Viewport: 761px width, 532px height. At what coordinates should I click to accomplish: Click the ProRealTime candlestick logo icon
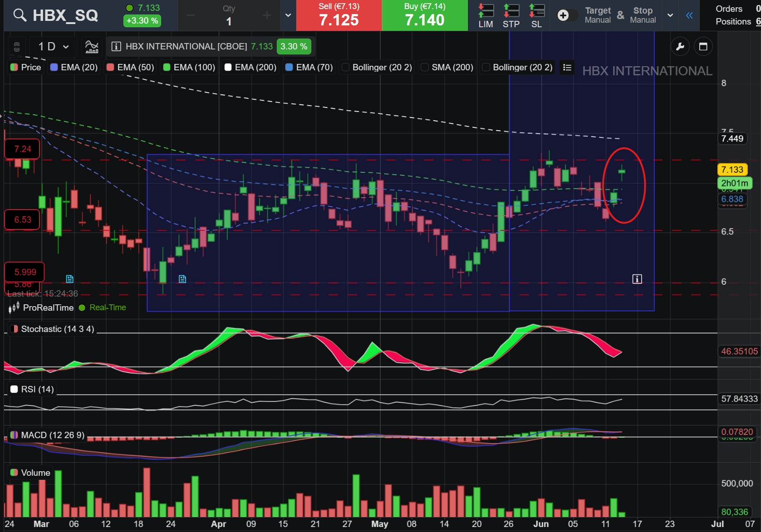(14, 308)
